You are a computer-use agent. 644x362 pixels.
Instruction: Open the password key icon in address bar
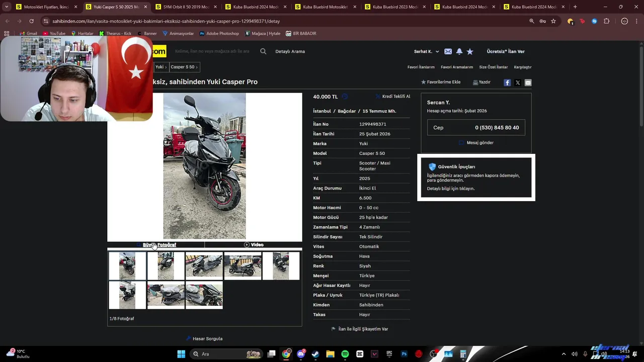(542, 21)
